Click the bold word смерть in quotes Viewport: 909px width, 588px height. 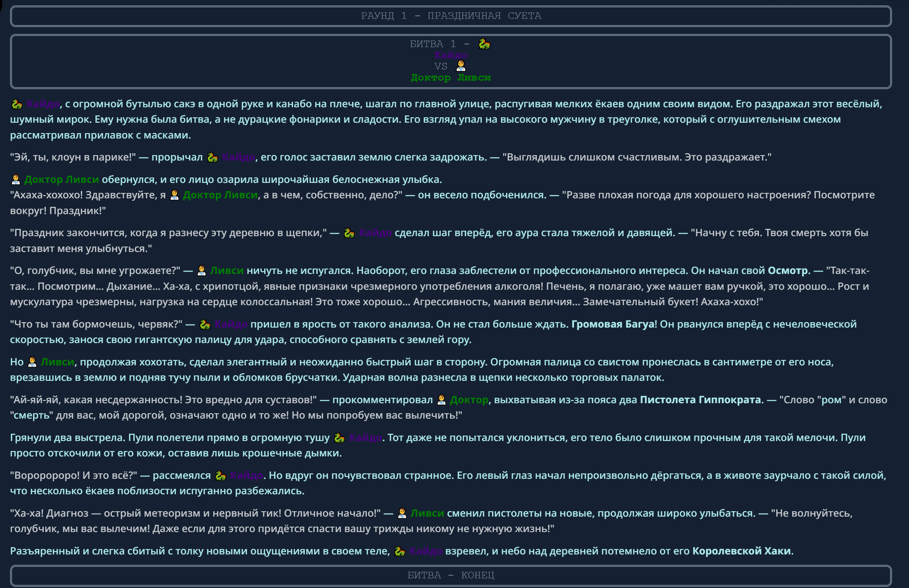point(32,415)
